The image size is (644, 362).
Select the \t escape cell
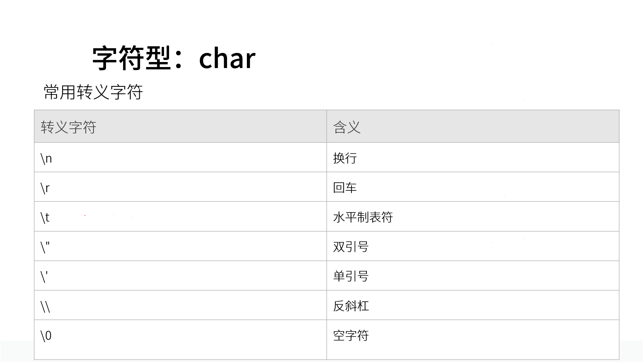(180, 217)
